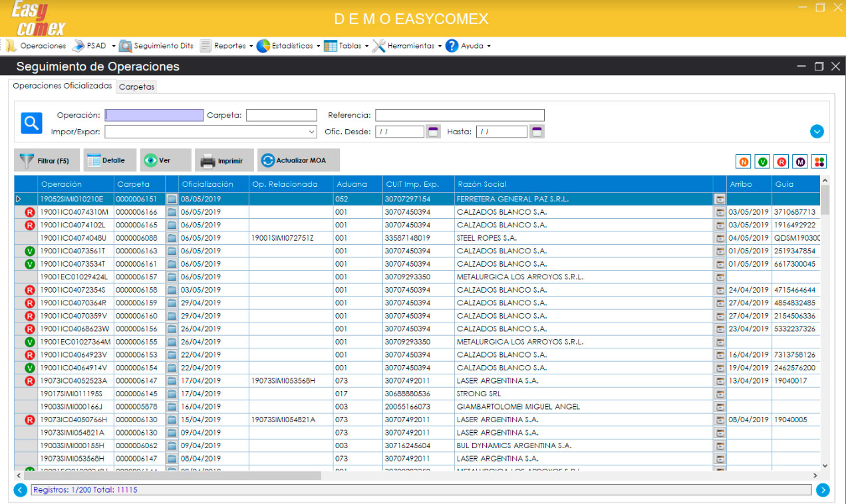
Task: Click detail icon for BUL DYNAMICS ARGENTINA S.A.
Action: point(720,445)
